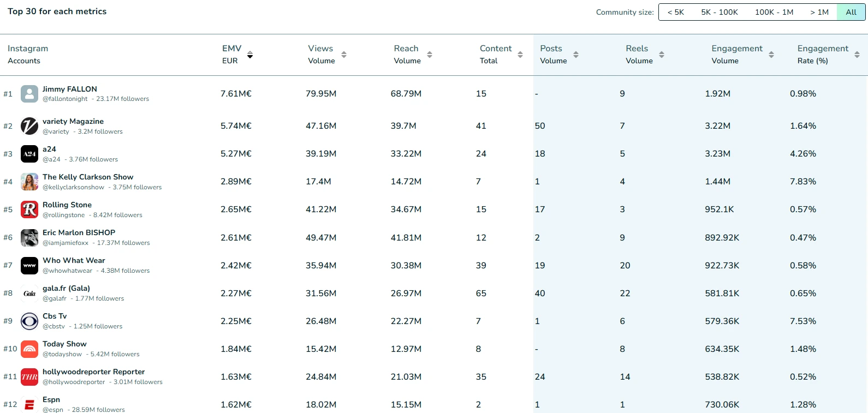Open Espn account name
The image size is (868, 413).
(x=51, y=399)
